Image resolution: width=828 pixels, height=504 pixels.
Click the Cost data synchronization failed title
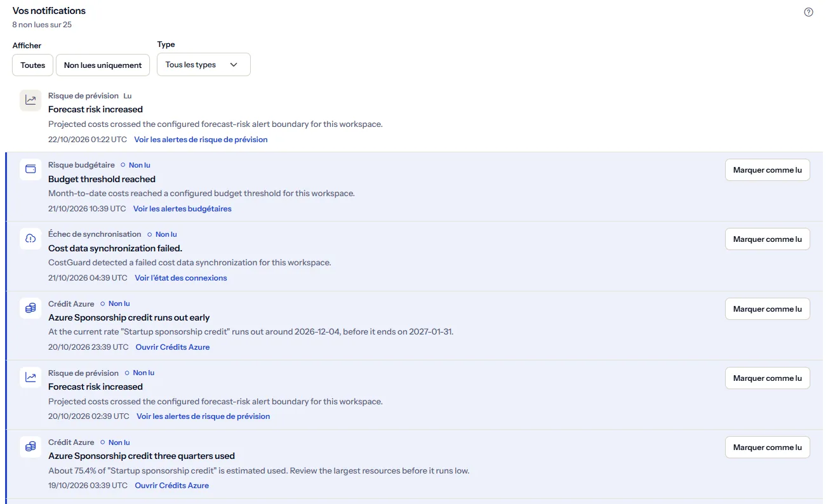pos(115,248)
